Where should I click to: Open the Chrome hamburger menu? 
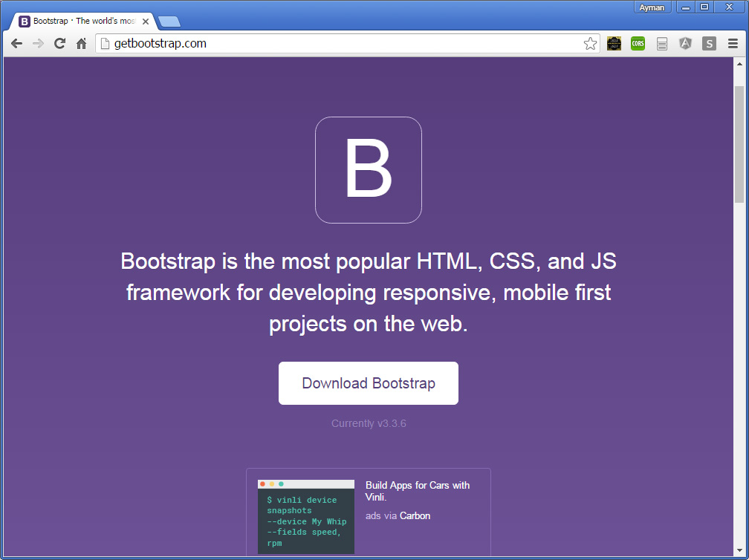pos(733,44)
